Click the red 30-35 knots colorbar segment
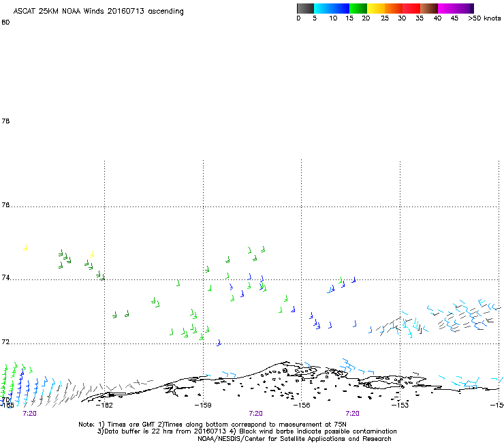The image size is (504, 443). click(411, 8)
